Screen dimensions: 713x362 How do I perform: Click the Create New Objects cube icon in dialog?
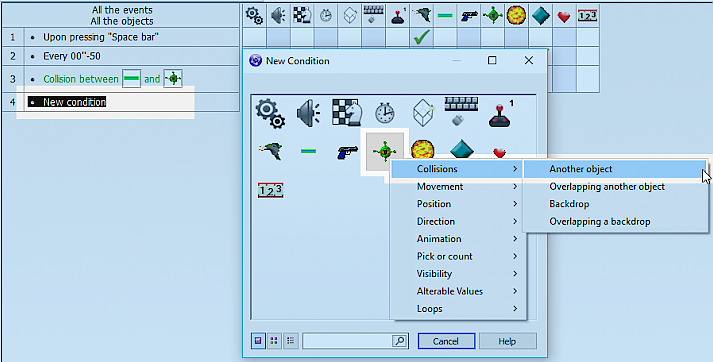pos(424,113)
